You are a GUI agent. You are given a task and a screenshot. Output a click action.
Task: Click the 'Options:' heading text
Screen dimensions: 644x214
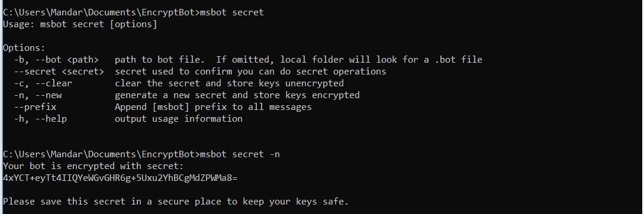(x=24, y=48)
